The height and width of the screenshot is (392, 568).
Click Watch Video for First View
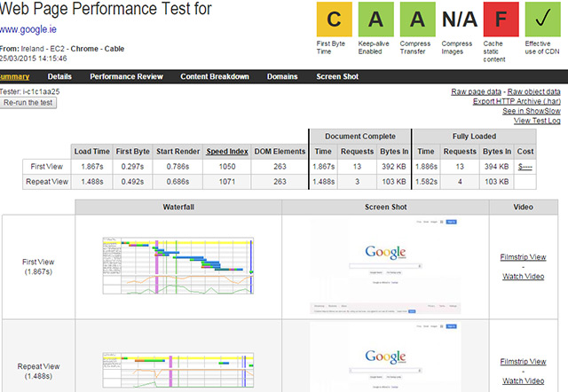click(523, 277)
